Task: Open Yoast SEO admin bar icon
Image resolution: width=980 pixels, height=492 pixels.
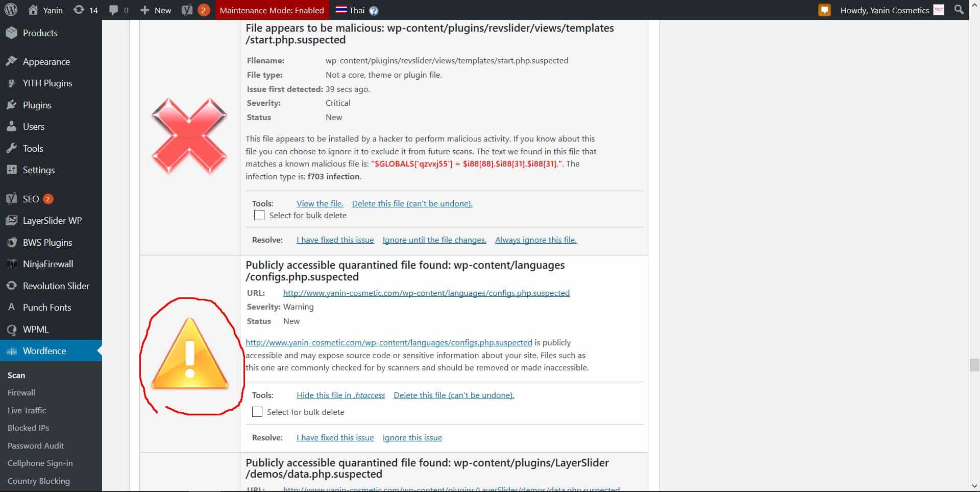Action: (x=187, y=10)
